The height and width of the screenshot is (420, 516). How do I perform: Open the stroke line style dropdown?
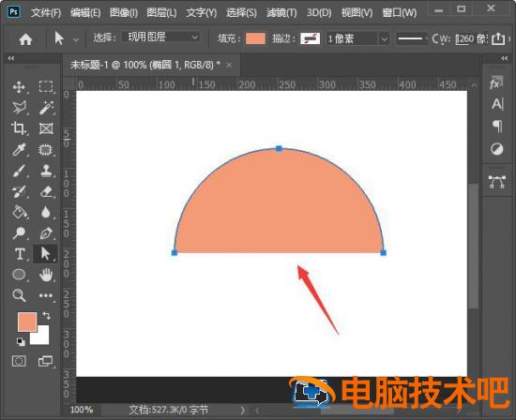point(412,38)
